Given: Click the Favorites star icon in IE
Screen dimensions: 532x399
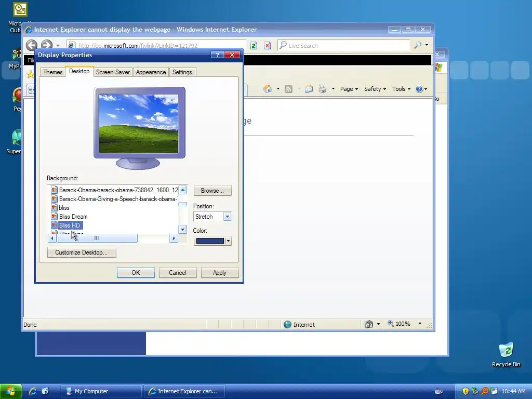Looking at the screenshot, I should point(30,74).
